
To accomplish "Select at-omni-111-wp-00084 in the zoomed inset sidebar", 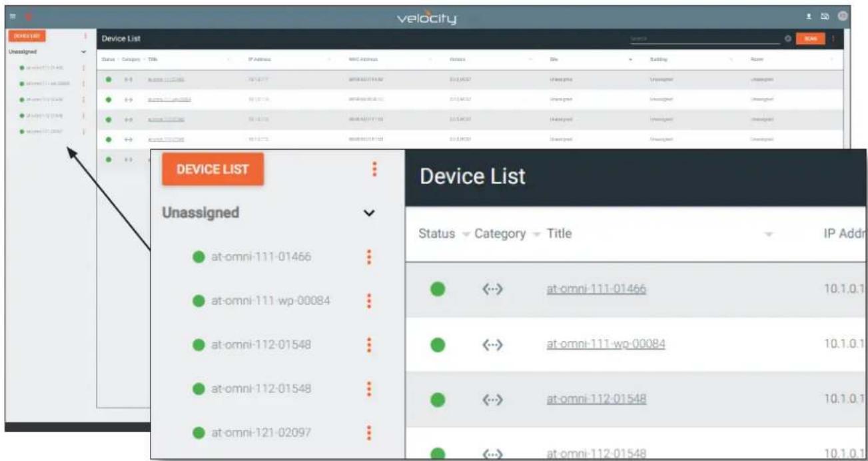I will click(x=270, y=301).
